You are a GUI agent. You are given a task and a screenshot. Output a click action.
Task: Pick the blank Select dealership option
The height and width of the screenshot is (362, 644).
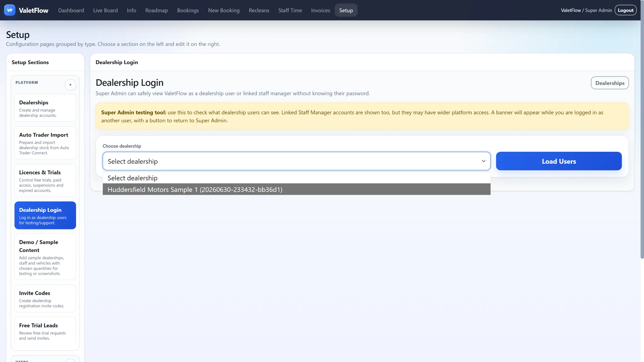[296, 178]
